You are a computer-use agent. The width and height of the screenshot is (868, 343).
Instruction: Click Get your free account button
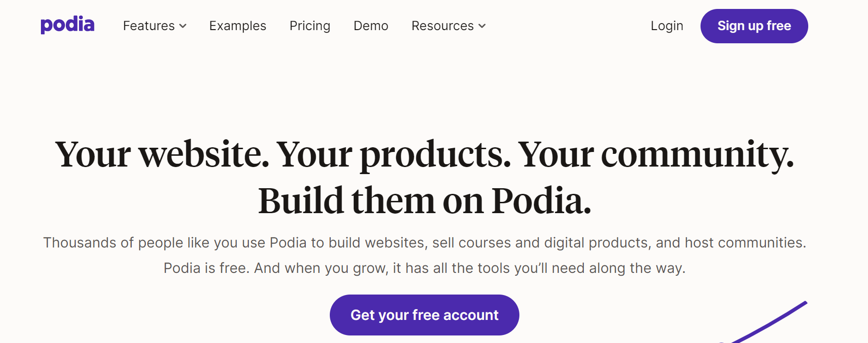(x=424, y=315)
